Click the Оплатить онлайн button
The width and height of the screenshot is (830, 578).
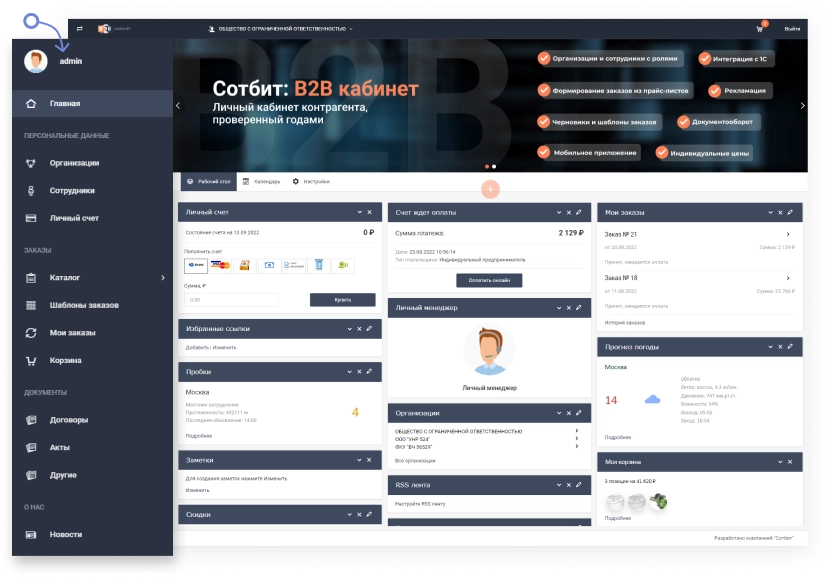pyautogui.click(x=489, y=281)
